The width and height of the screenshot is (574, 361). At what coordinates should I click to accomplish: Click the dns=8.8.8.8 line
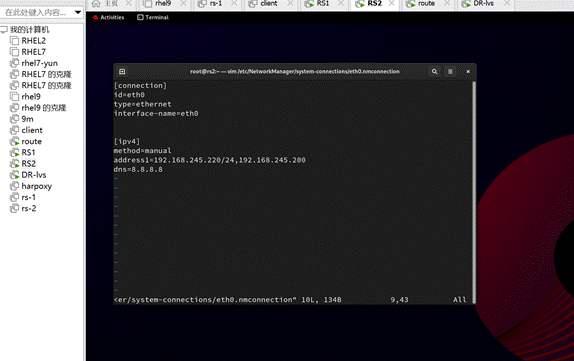click(x=138, y=170)
